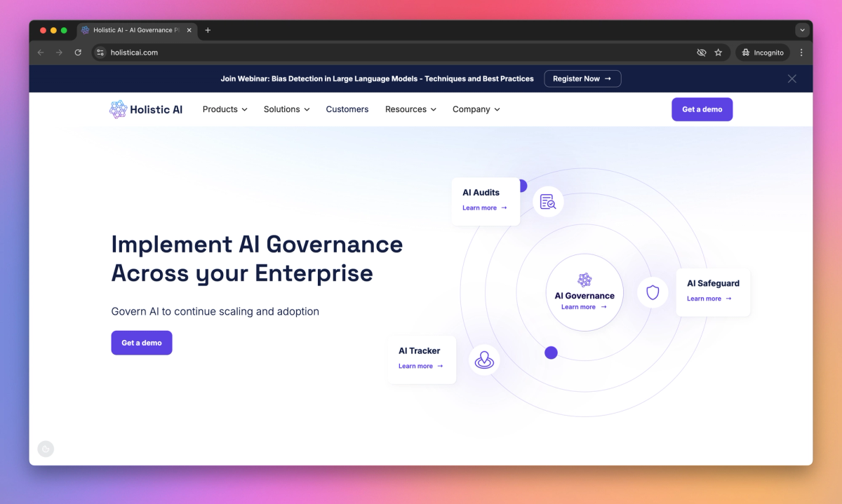Click the AI Safeguard card title

(713, 283)
